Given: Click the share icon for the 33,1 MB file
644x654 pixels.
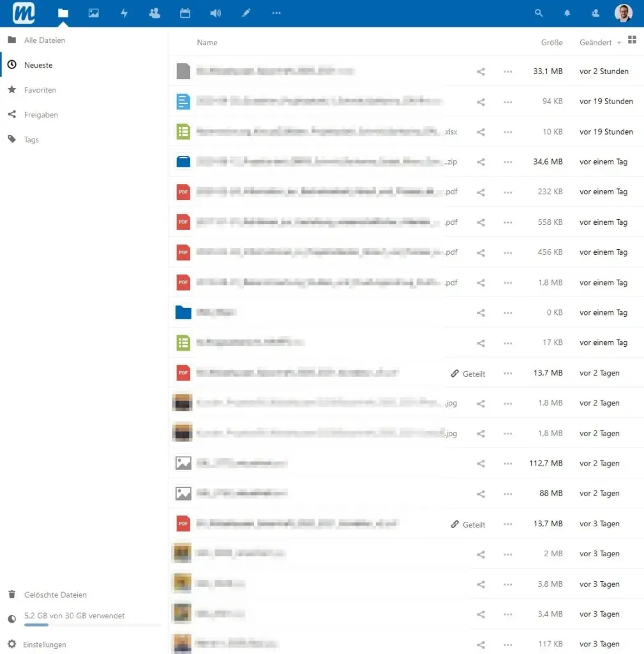Looking at the screenshot, I should pos(481,72).
